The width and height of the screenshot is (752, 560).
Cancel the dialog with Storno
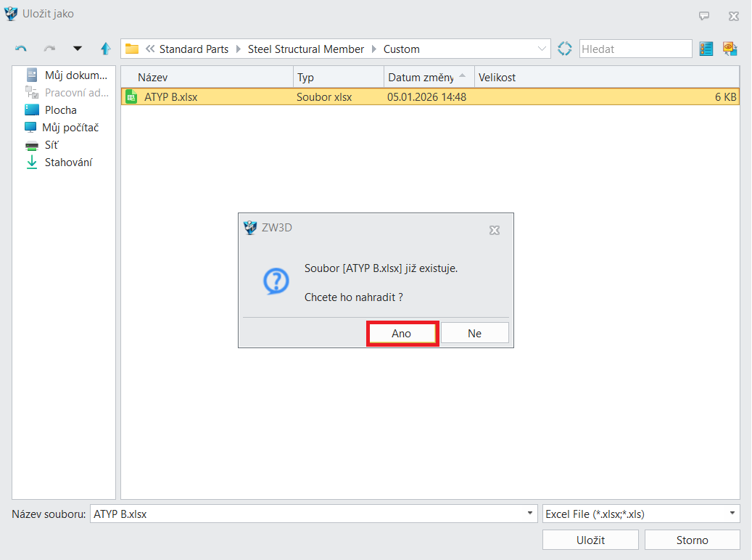(x=692, y=540)
